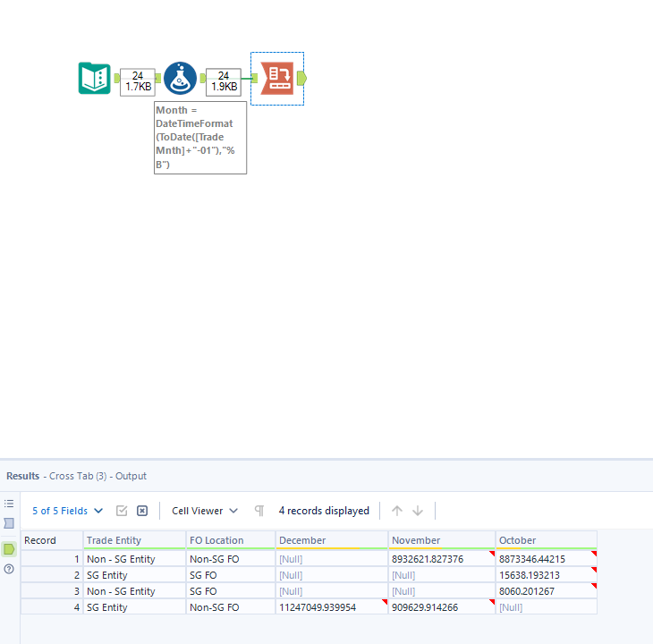
Task: Click the Month formula annotation box
Action: point(200,138)
